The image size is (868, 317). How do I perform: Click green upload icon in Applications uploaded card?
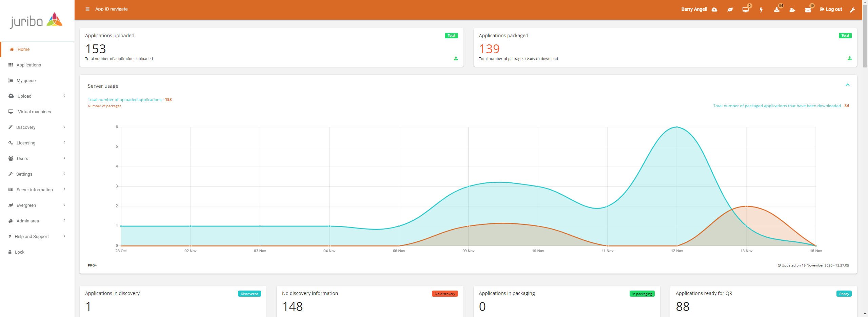456,59
